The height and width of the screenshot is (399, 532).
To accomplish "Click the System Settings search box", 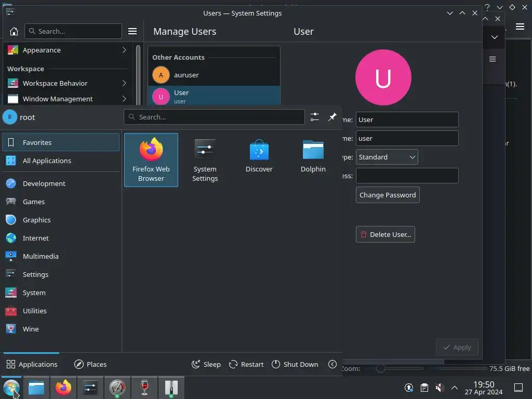I will pos(73,31).
